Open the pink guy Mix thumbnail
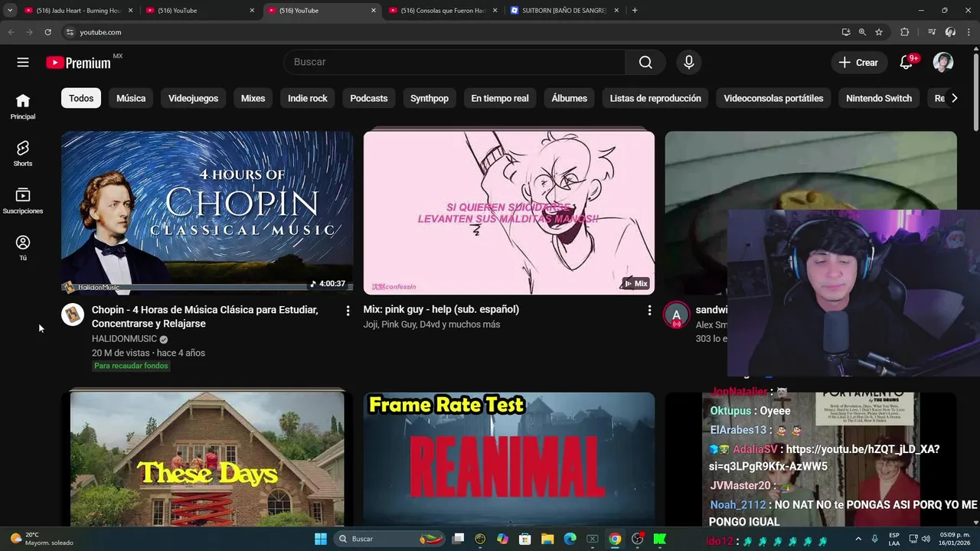 point(509,212)
